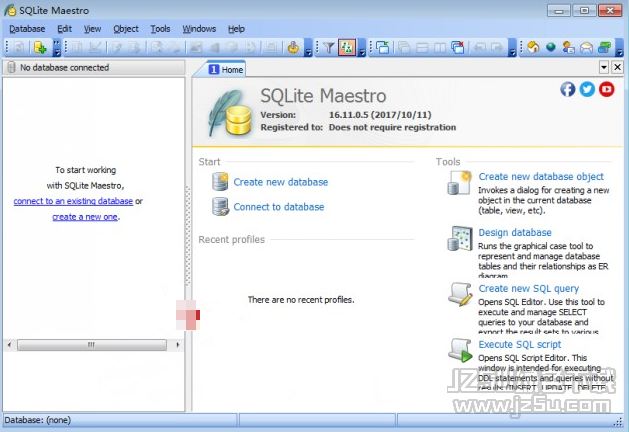Open the Edit menu
Screen dimensions: 629x432
click(x=65, y=29)
